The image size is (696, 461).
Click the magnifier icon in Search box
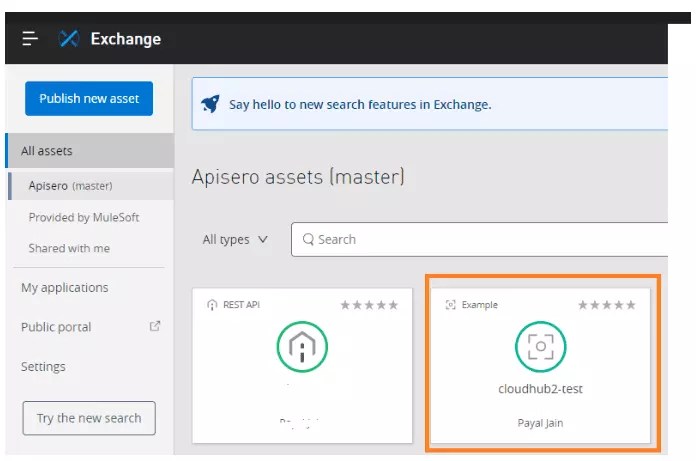308,239
